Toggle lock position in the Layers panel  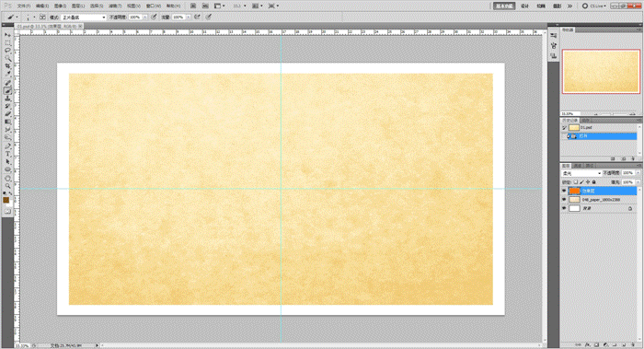588,182
